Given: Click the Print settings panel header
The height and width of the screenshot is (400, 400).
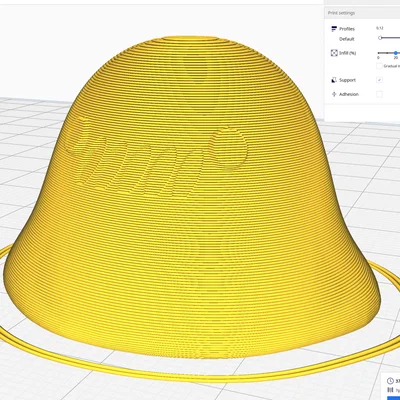Looking at the screenshot, I should pyautogui.click(x=362, y=13).
